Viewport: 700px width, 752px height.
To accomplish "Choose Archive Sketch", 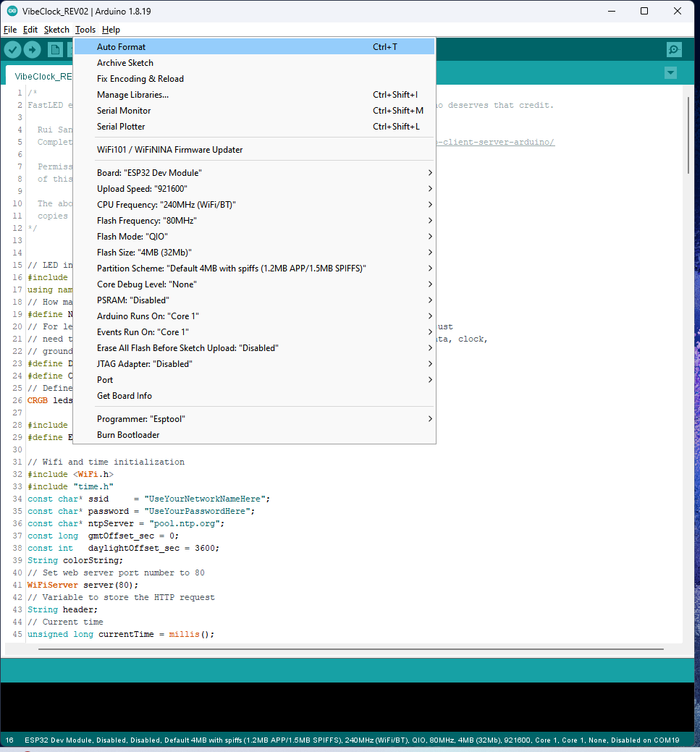I will pyautogui.click(x=254, y=63).
